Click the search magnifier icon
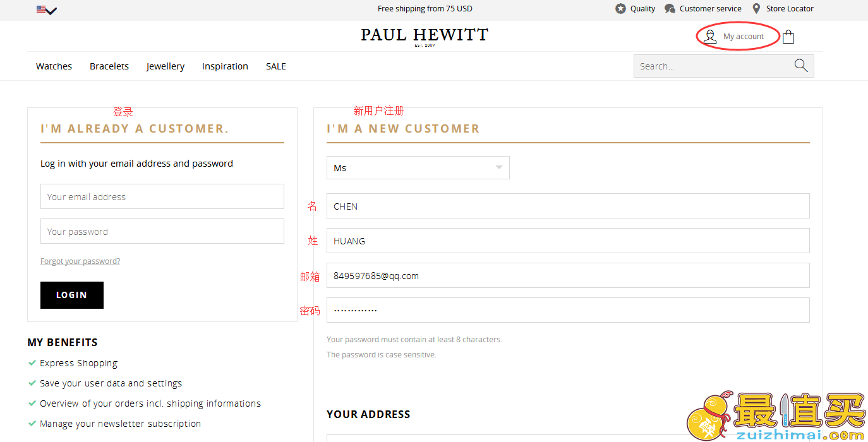868x442 pixels. (801, 66)
